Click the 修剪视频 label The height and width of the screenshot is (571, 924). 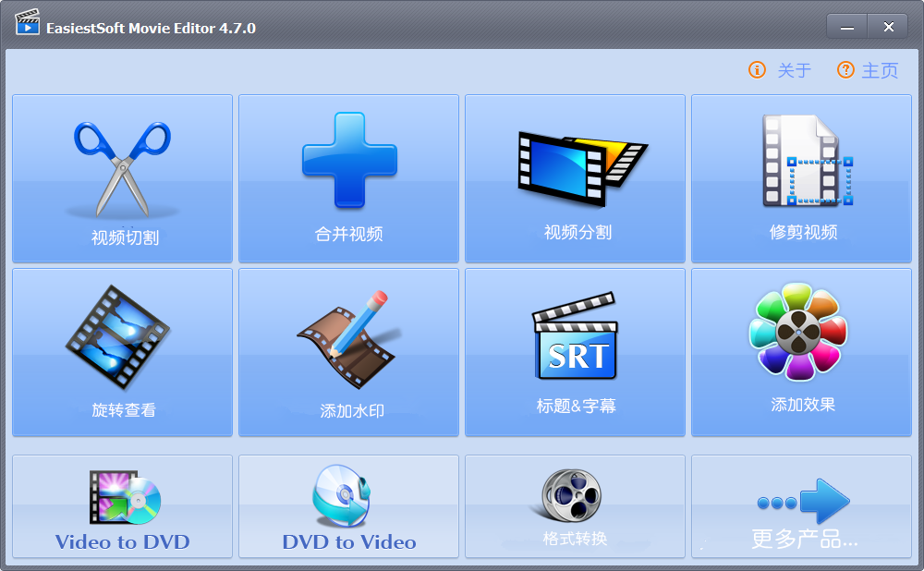pyautogui.click(x=803, y=232)
